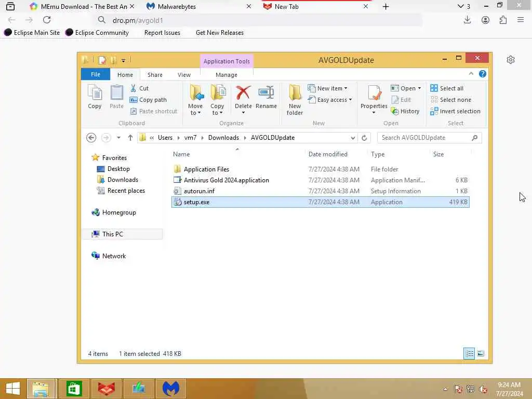Click Invert selection in ribbon
This screenshot has width=532, height=399.
pos(455,111)
